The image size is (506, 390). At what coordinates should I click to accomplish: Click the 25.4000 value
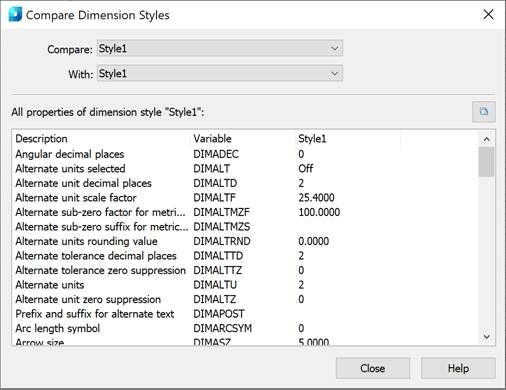(x=316, y=198)
